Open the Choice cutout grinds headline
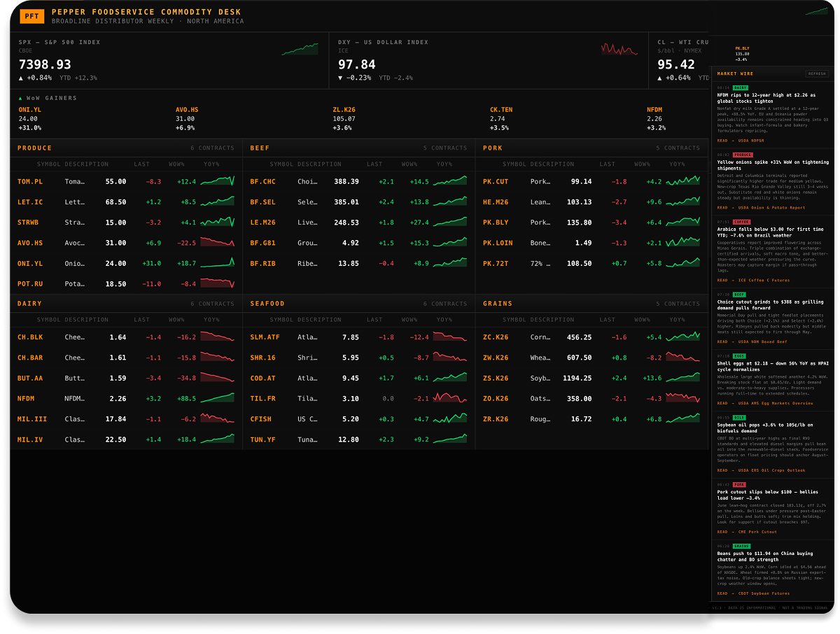Viewport: 840px width, 634px height. [x=769, y=305]
